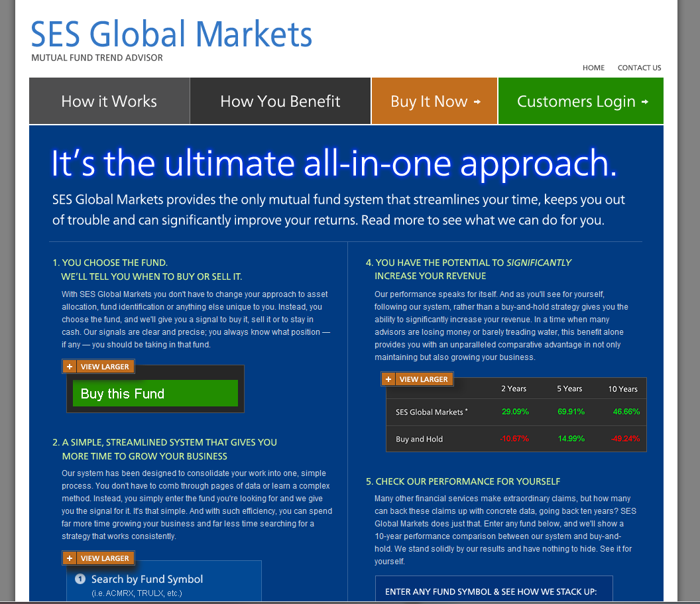The width and height of the screenshot is (700, 604).
Task: Click the plus icon beside the performance table
Action: pos(388,379)
